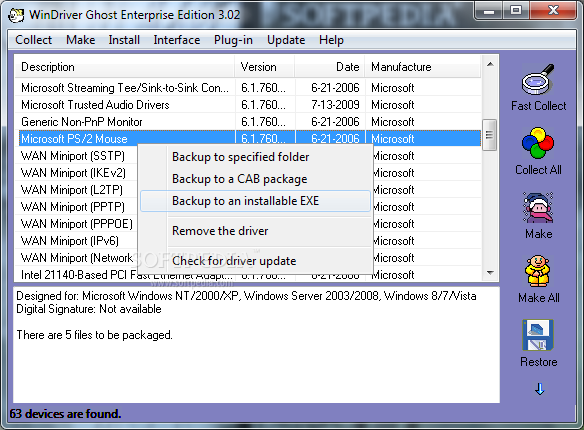Choose Backup to specified folder
This screenshot has height=430, width=584.
click(x=256, y=157)
